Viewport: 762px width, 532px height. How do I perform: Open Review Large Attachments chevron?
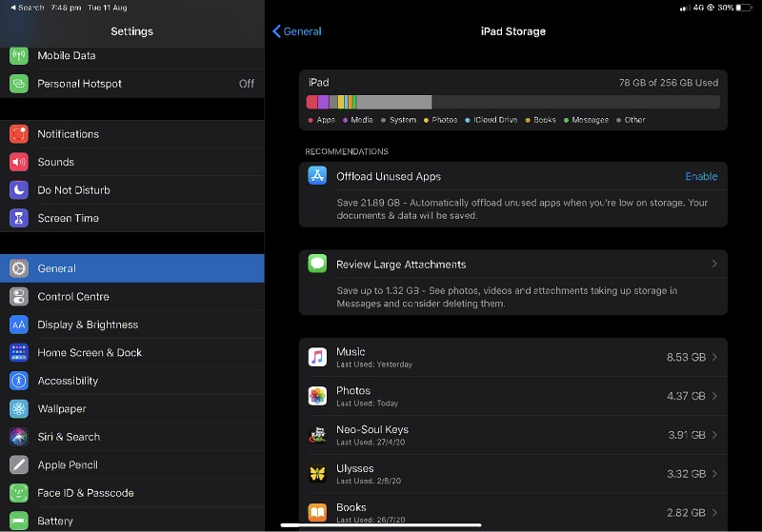(x=714, y=264)
